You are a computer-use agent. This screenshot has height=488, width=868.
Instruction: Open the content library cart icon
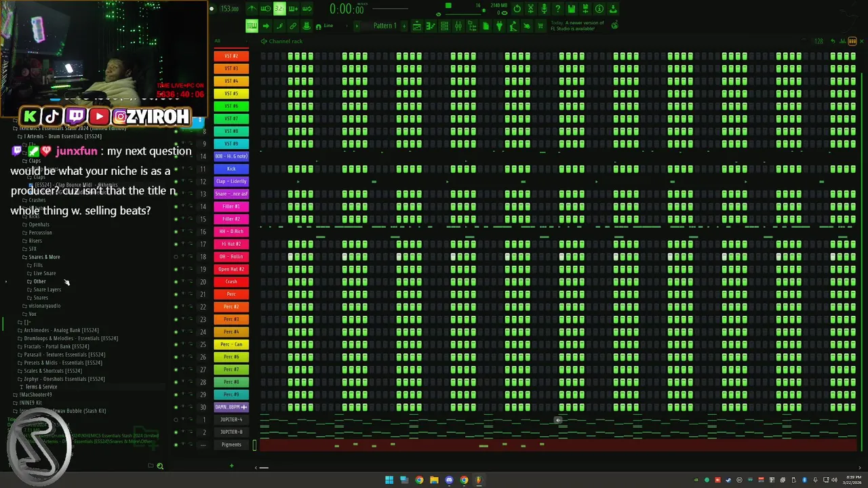coord(540,26)
